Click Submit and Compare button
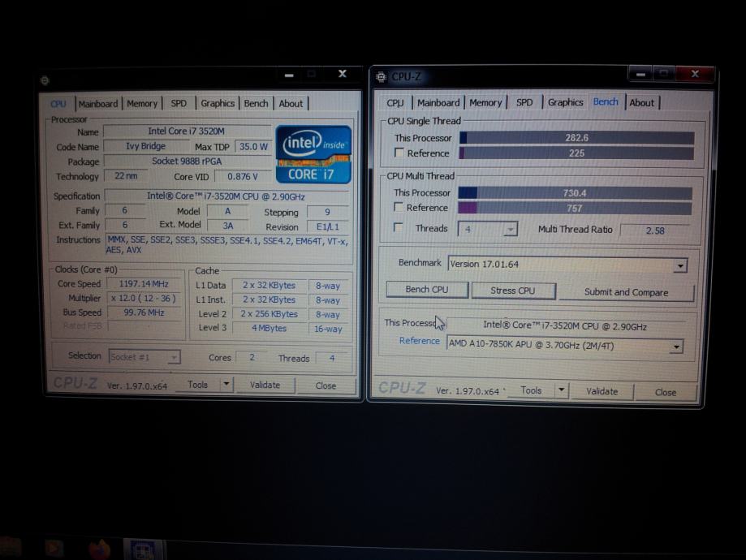 click(626, 292)
